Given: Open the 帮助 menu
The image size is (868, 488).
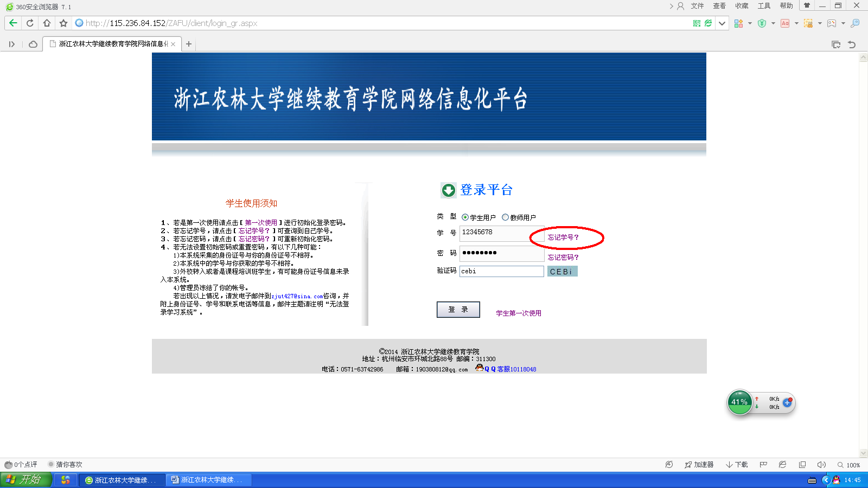Looking at the screenshot, I should point(786,6).
